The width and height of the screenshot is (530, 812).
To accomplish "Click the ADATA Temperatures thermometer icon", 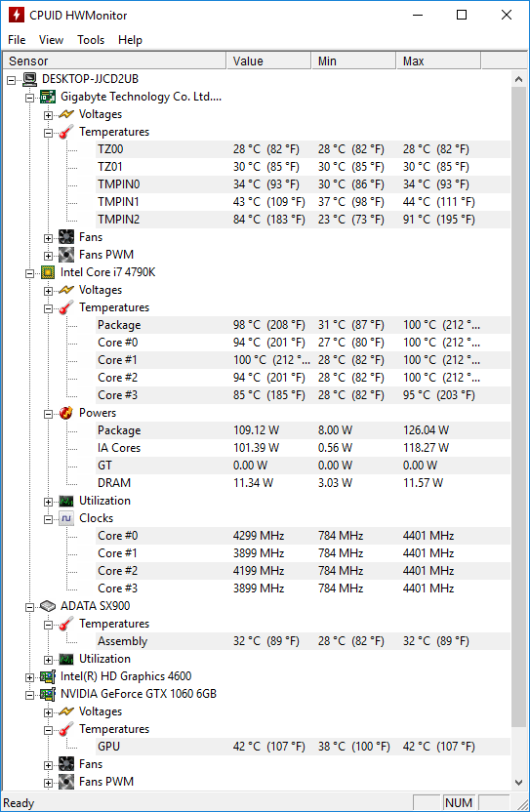I will tap(66, 624).
